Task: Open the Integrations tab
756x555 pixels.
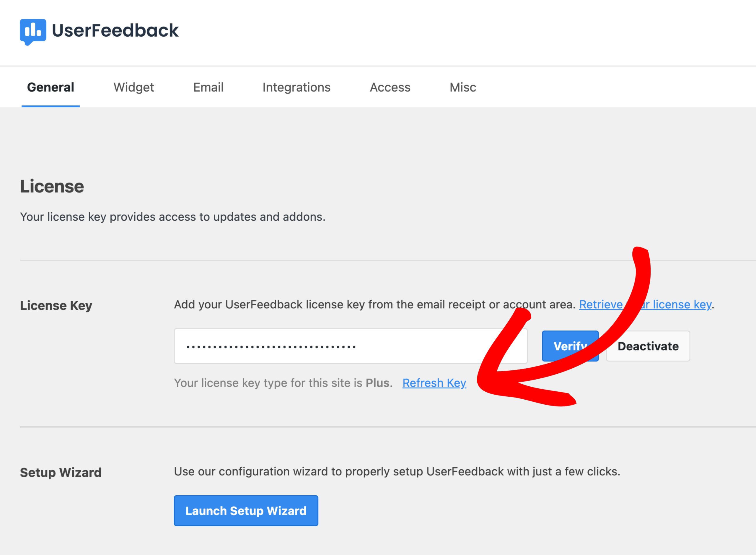Action: (296, 87)
